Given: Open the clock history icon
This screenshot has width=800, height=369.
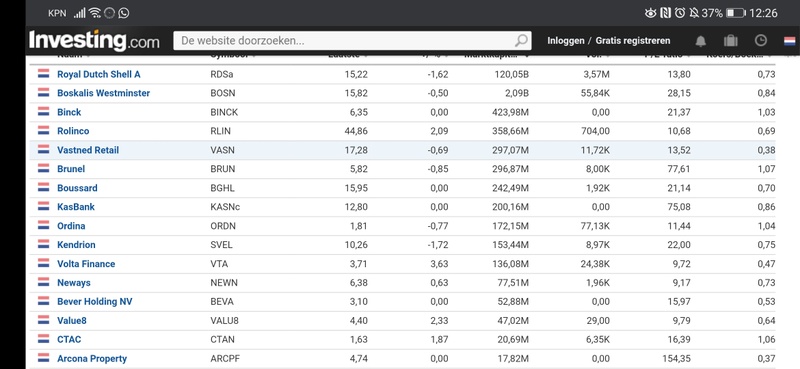Looking at the screenshot, I should coord(760,41).
